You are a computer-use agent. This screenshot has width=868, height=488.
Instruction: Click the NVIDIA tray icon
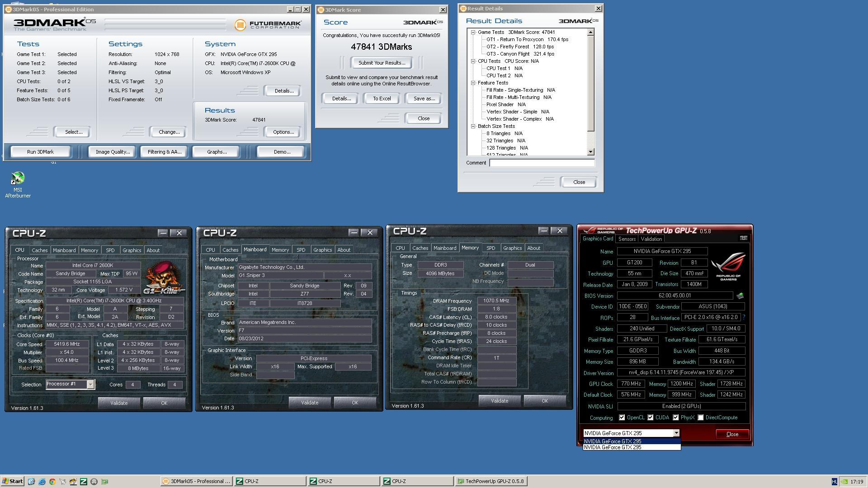[844, 482]
